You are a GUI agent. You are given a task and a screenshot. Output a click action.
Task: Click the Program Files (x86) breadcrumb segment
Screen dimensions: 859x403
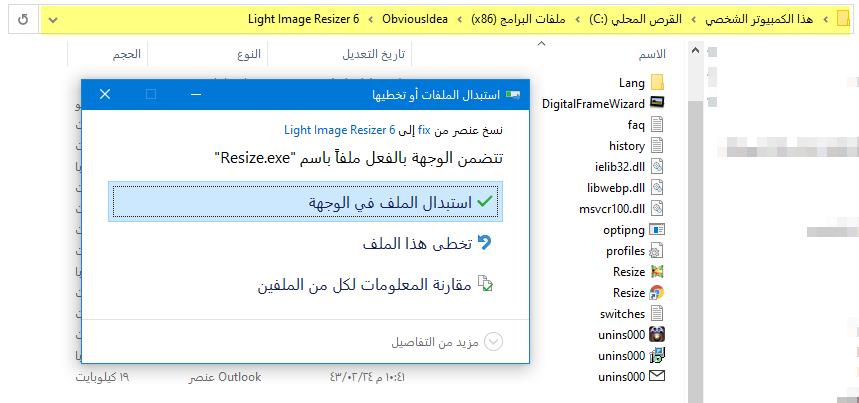(x=518, y=20)
